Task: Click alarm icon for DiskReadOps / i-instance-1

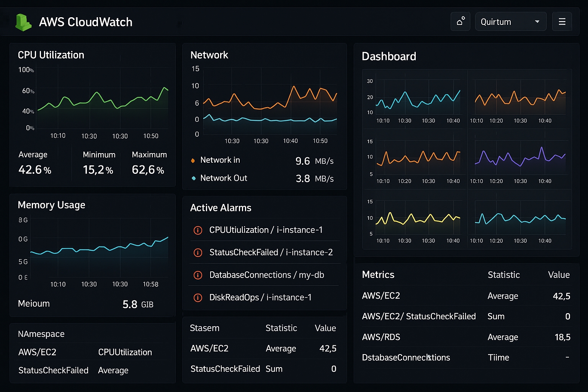Action: pos(198,298)
